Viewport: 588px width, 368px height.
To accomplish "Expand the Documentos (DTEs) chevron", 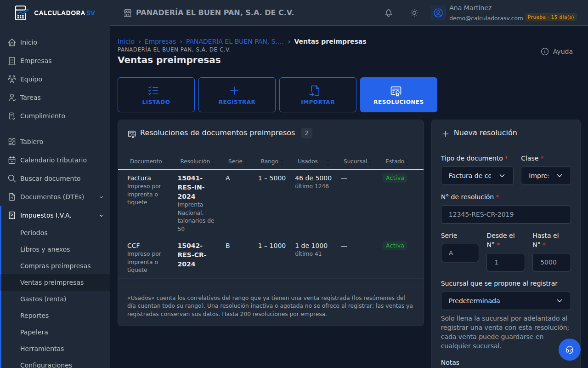I will click(x=102, y=197).
